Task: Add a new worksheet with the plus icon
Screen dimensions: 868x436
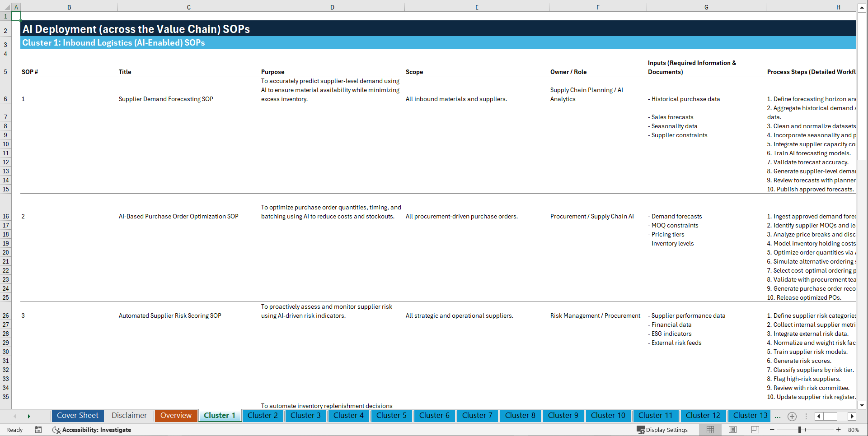Action: point(792,416)
